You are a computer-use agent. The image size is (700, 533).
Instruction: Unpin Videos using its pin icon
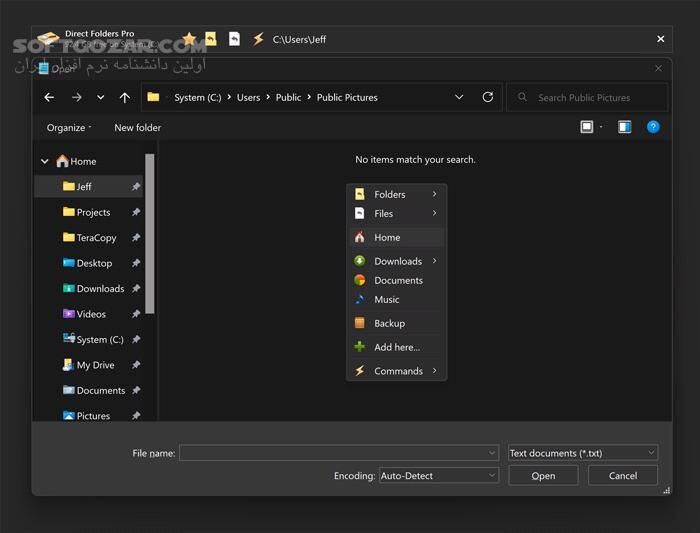pyautogui.click(x=136, y=314)
